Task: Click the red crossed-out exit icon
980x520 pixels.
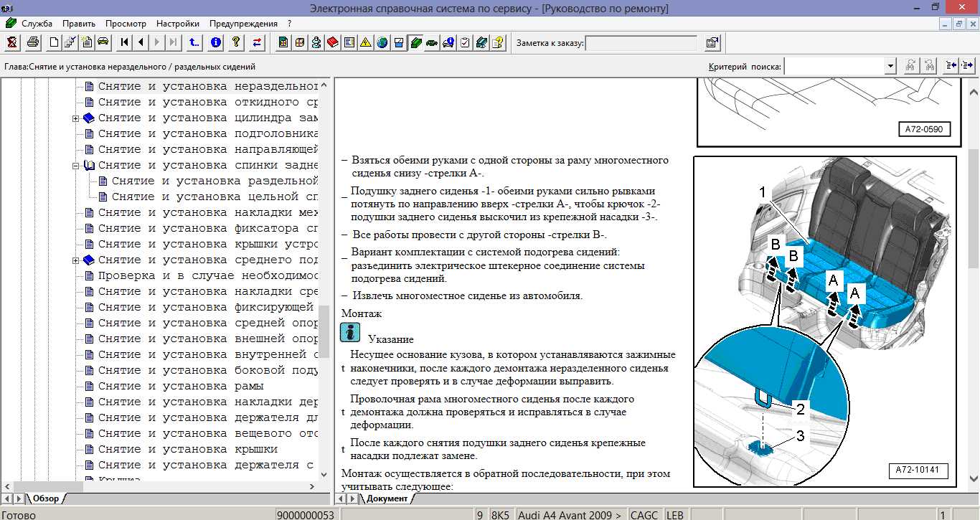Action: [11, 42]
